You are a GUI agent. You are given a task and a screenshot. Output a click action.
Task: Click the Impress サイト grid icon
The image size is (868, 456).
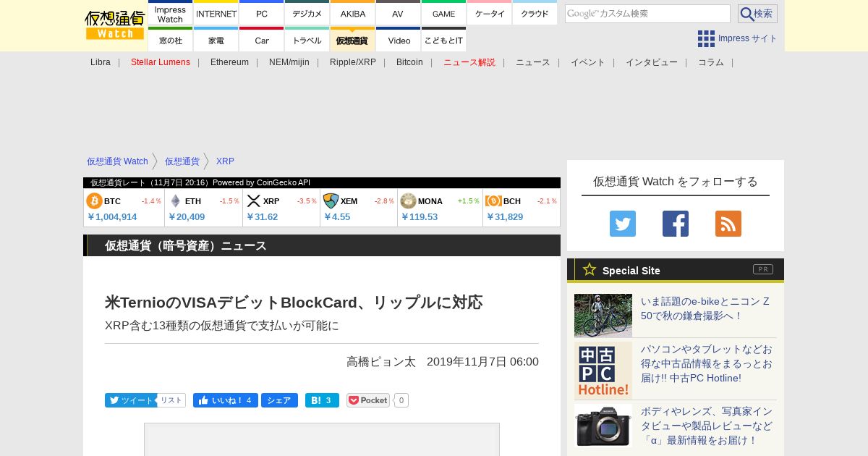point(706,38)
